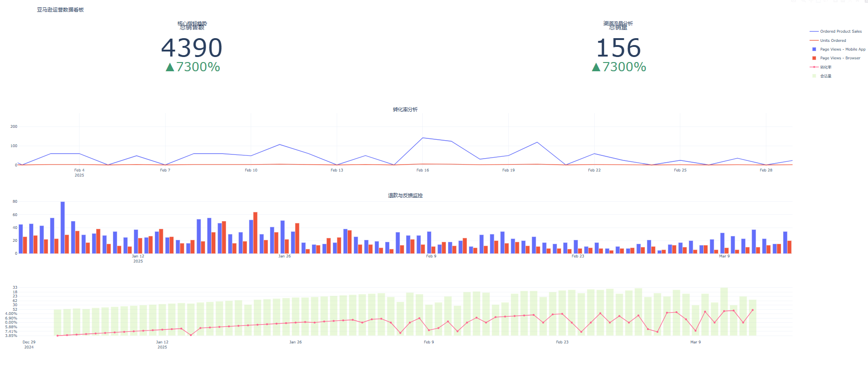Screen dimensions: 868x365
Task: Click the red Browser legend swatch
Action: [814, 58]
